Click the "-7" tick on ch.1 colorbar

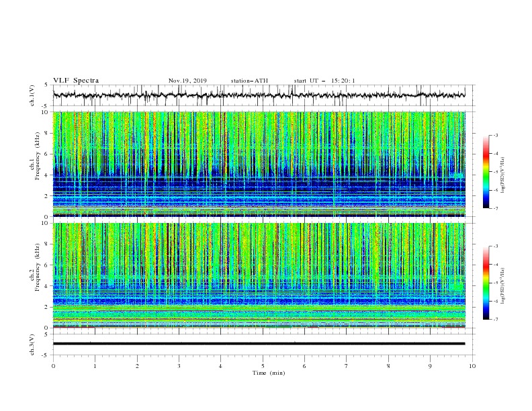point(495,208)
